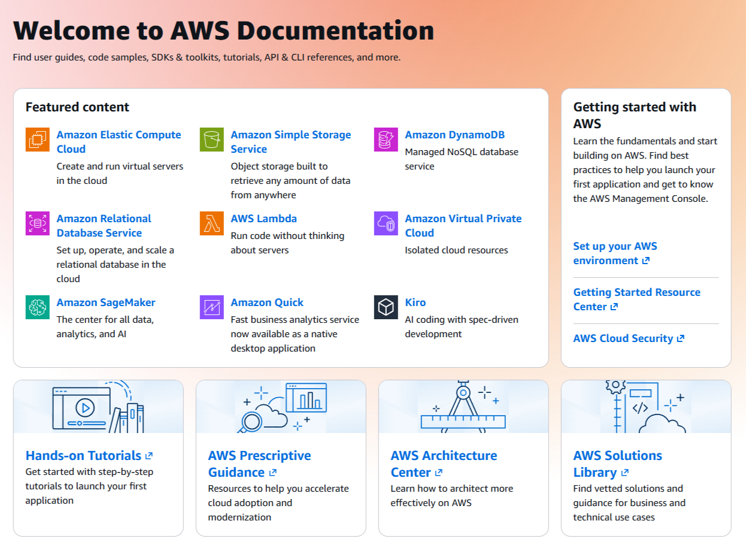746x560 pixels.
Task: Open the Amazon Simple Storage Service link
Action: pos(291,142)
